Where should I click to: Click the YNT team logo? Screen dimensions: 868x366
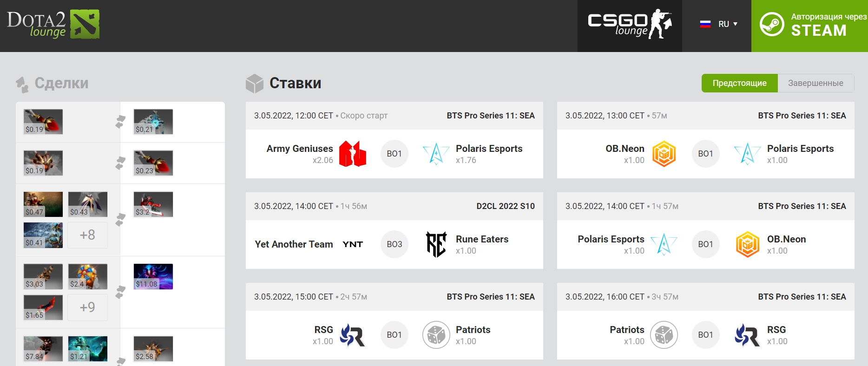(353, 244)
